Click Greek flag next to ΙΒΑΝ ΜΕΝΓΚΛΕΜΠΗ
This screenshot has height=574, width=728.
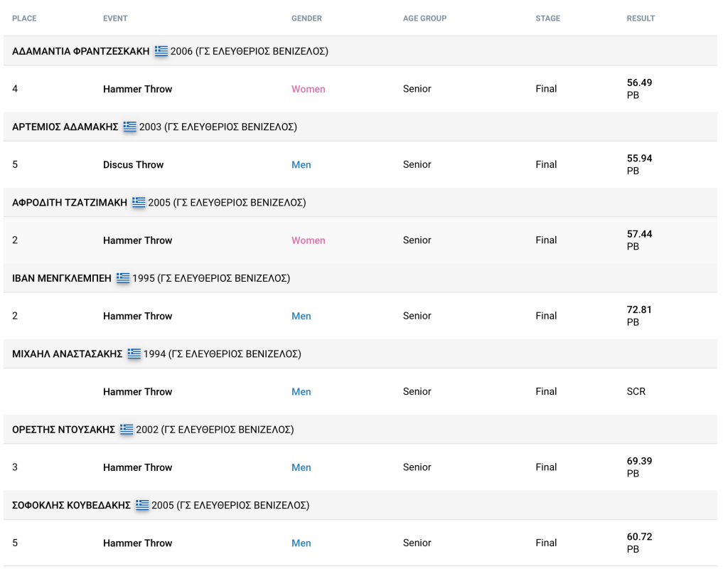click(123, 278)
